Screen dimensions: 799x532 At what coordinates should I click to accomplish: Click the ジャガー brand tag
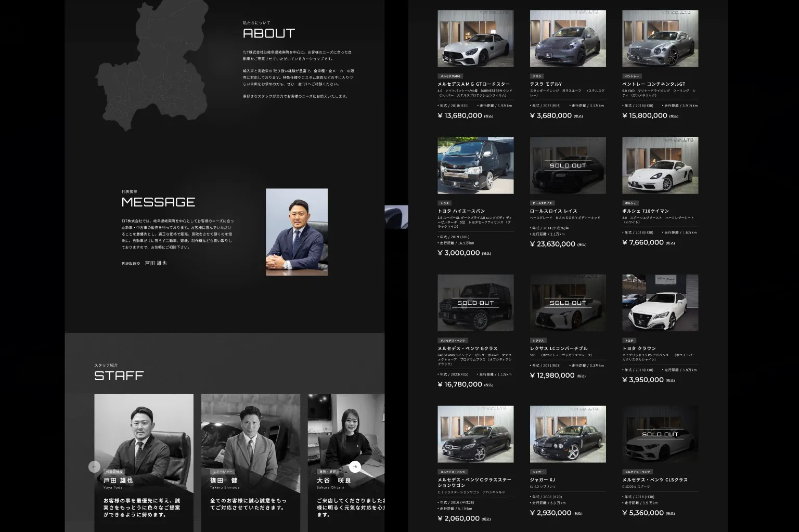tap(538, 472)
